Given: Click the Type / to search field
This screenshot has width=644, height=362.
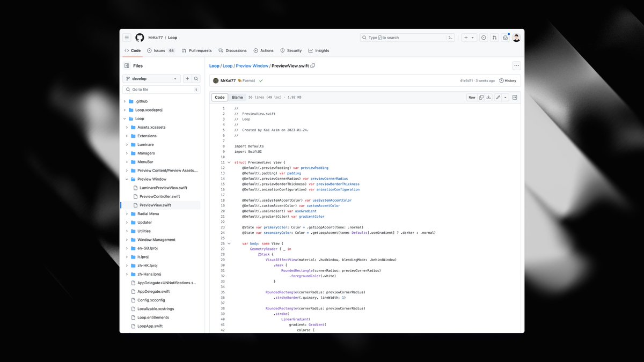Looking at the screenshot, I should [x=407, y=38].
